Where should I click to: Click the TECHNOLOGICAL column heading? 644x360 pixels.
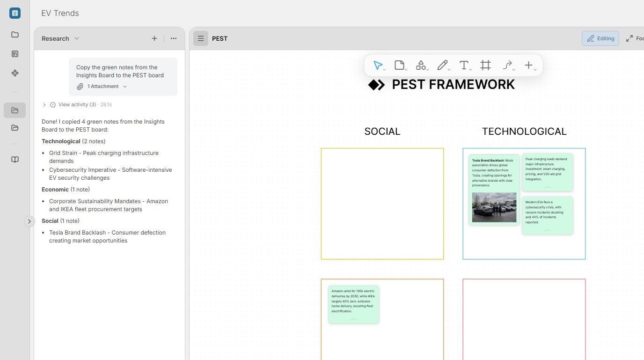(524, 132)
